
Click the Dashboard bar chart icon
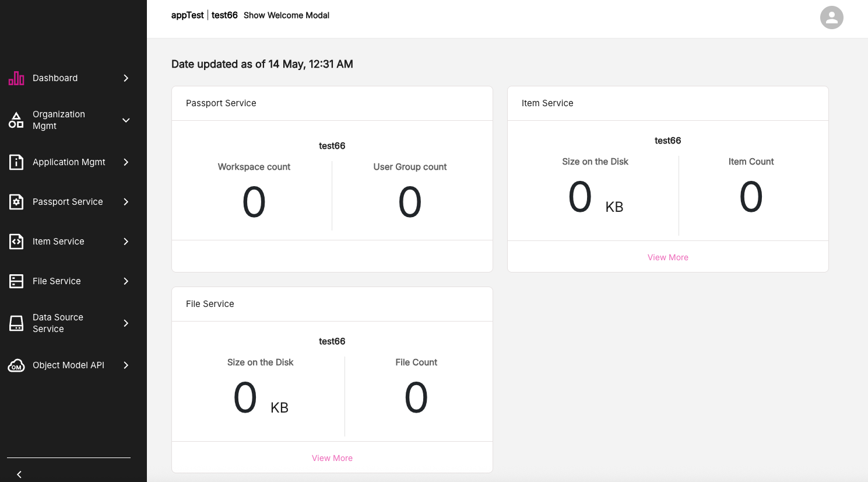16,78
